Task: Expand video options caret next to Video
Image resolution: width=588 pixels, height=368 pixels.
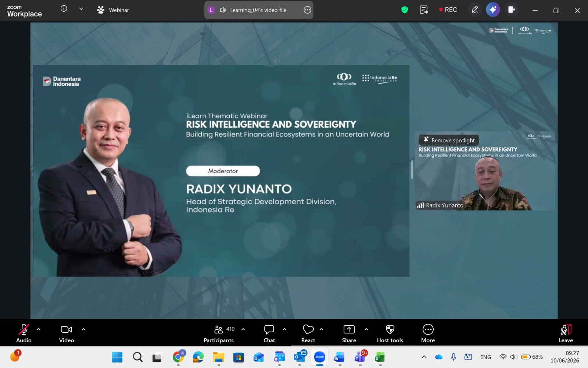Action: (83, 329)
